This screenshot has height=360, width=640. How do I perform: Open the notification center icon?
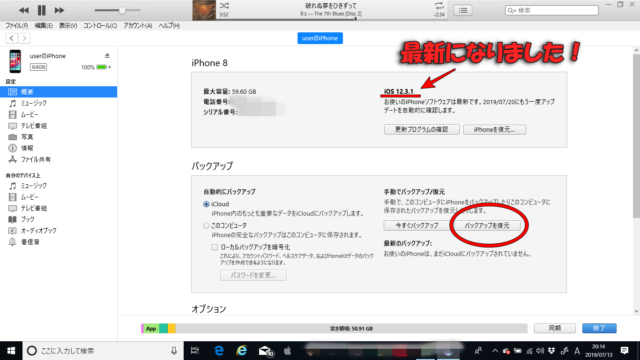(x=624, y=351)
